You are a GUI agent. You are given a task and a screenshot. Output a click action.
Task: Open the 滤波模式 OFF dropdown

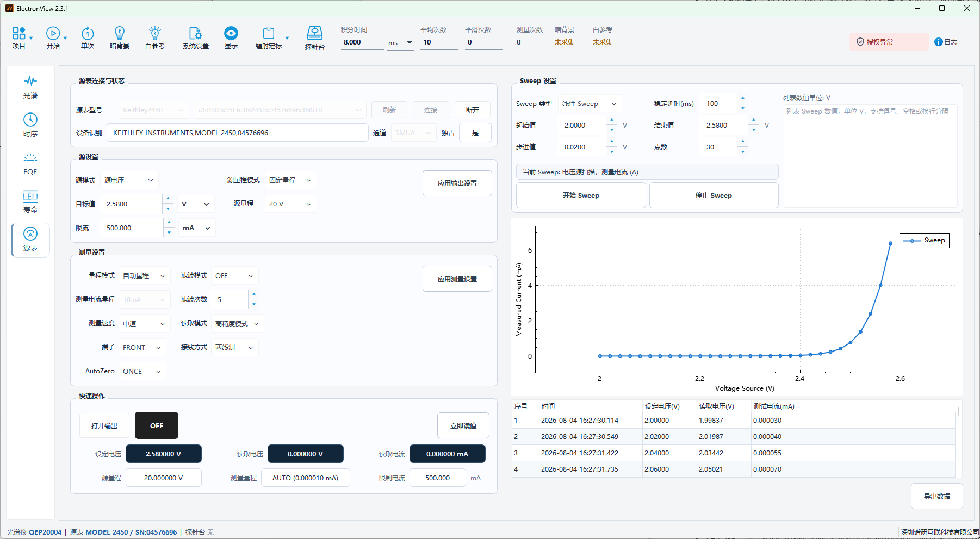[x=234, y=275]
